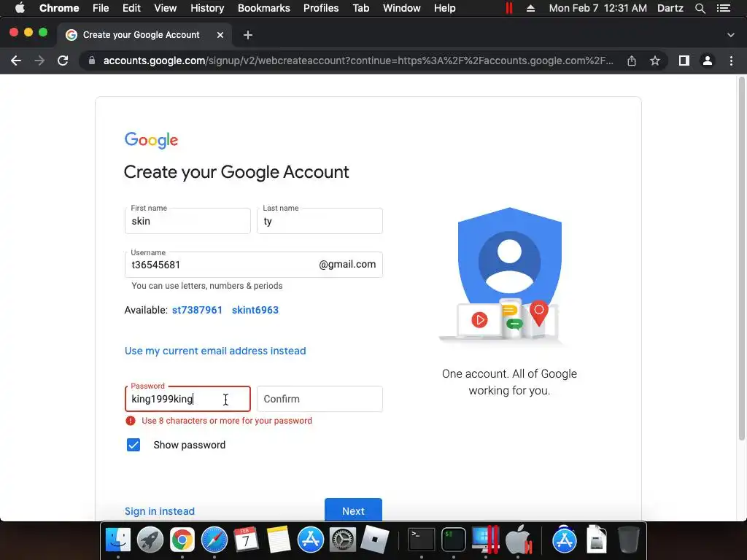747x560 pixels.
Task: Click the First name field
Action: point(187,221)
